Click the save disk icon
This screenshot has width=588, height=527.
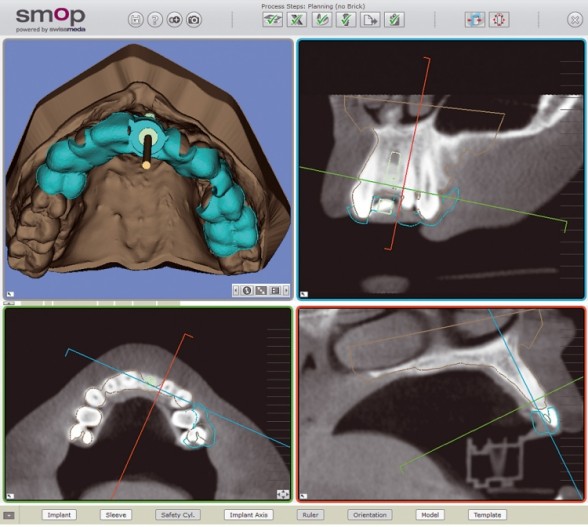[135, 20]
